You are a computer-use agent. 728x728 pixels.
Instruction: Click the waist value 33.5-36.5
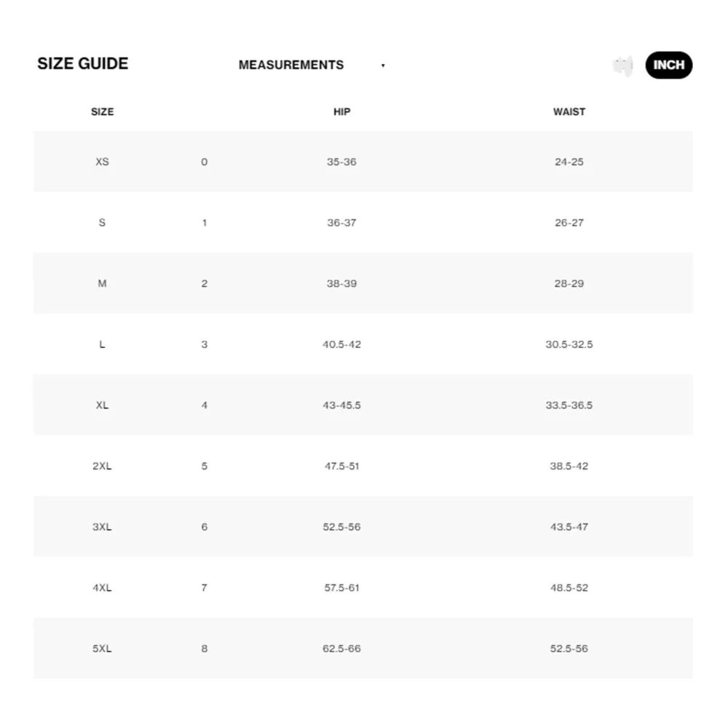coord(569,405)
